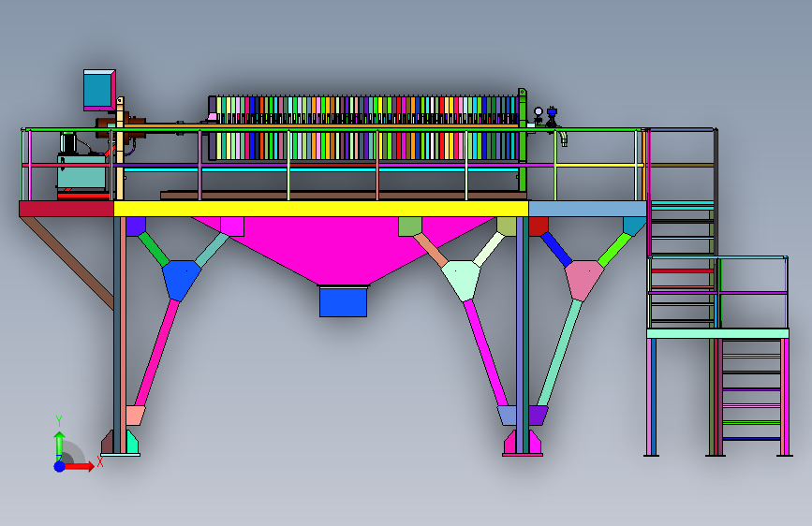Click the red X axis arrow of triad
This screenshot has height=526, width=812.
(x=79, y=466)
